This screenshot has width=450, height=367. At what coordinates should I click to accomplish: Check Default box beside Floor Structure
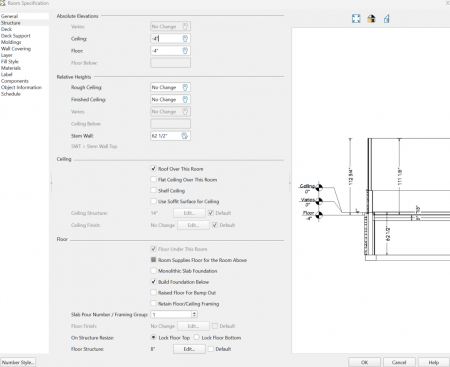(211, 349)
